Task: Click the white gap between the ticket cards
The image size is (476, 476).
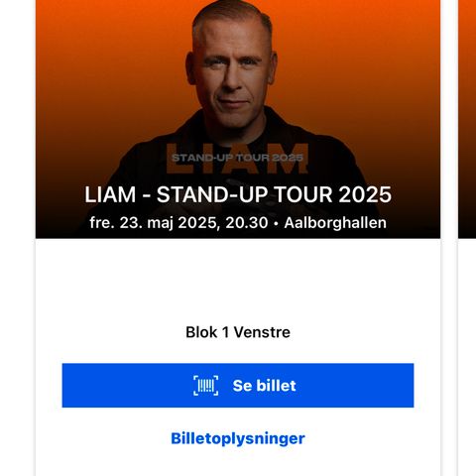Action: coord(449,238)
